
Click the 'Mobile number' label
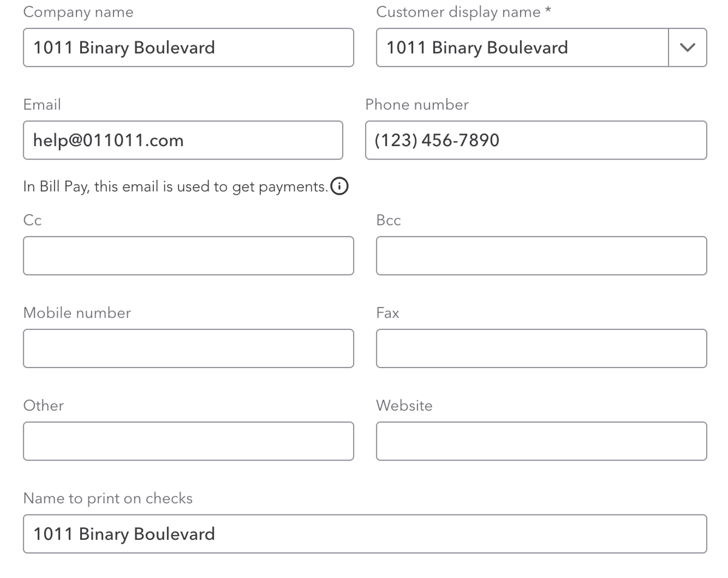pyautogui.click(x=77, y=313)
